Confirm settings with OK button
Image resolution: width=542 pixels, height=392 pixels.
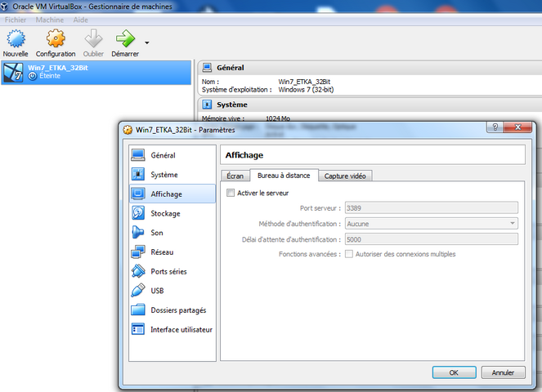pos(454,372)
